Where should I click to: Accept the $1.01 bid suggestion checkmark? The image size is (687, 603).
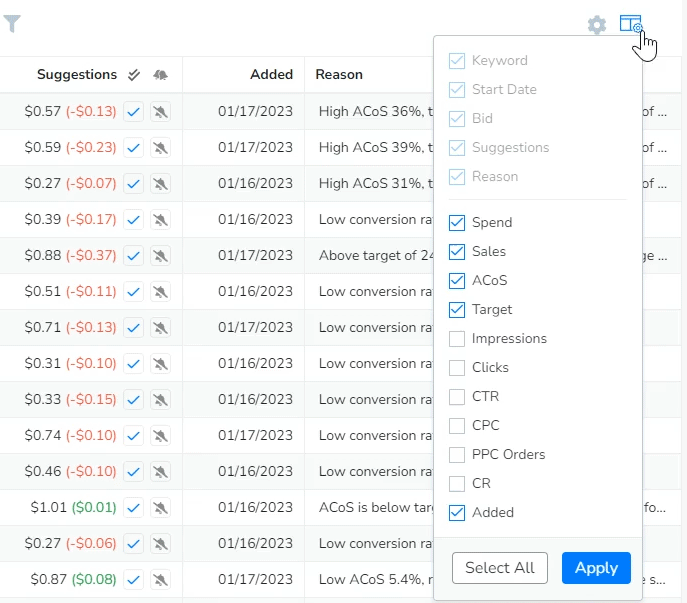(134, 508)
